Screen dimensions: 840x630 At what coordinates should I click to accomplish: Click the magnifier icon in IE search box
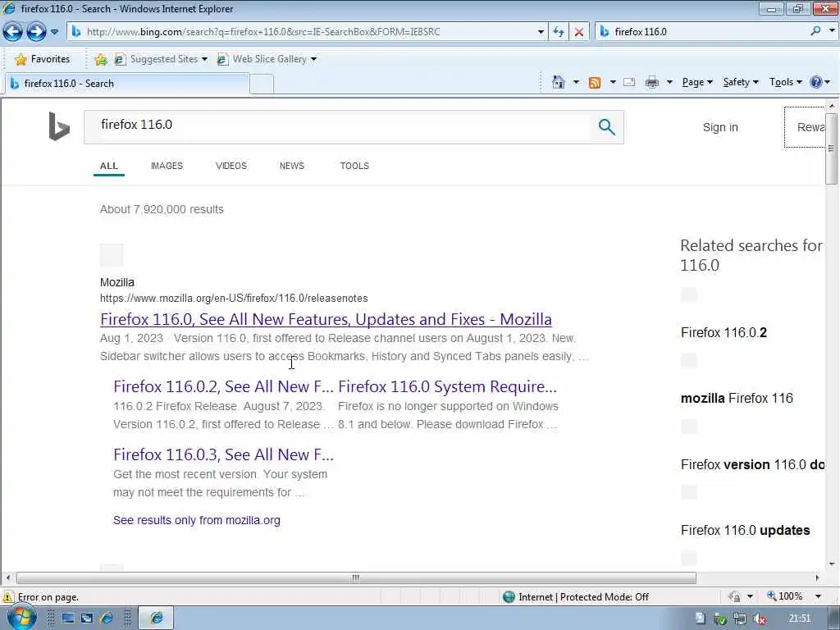pyautogui.click(x=815, y=32)
